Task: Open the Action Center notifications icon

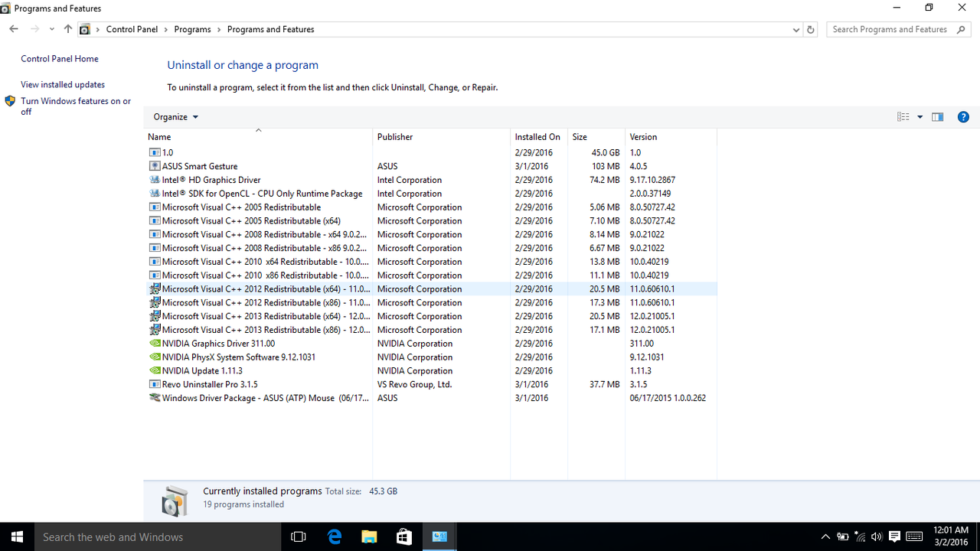Action: [894, 536]
